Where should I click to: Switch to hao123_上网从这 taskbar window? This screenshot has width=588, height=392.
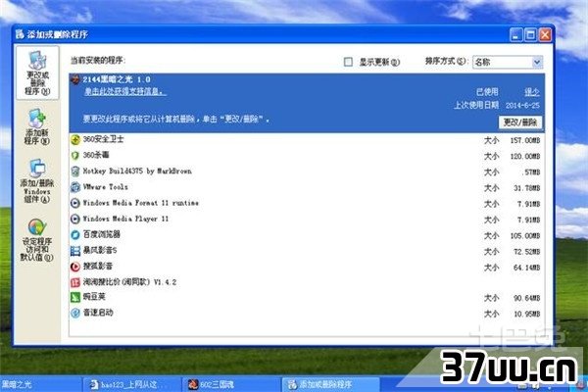tap(130, 384)
